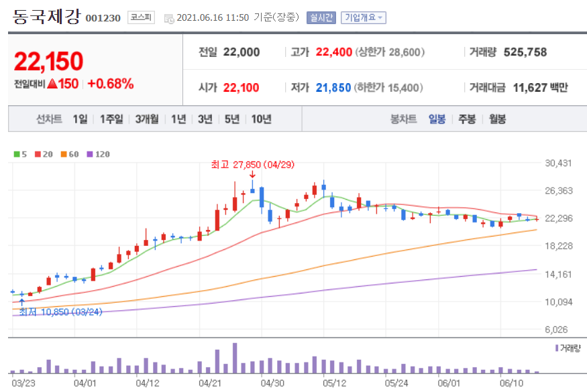The image size is (587, 392).
Task: Select the 5년 line chart period
Action: 232,119
